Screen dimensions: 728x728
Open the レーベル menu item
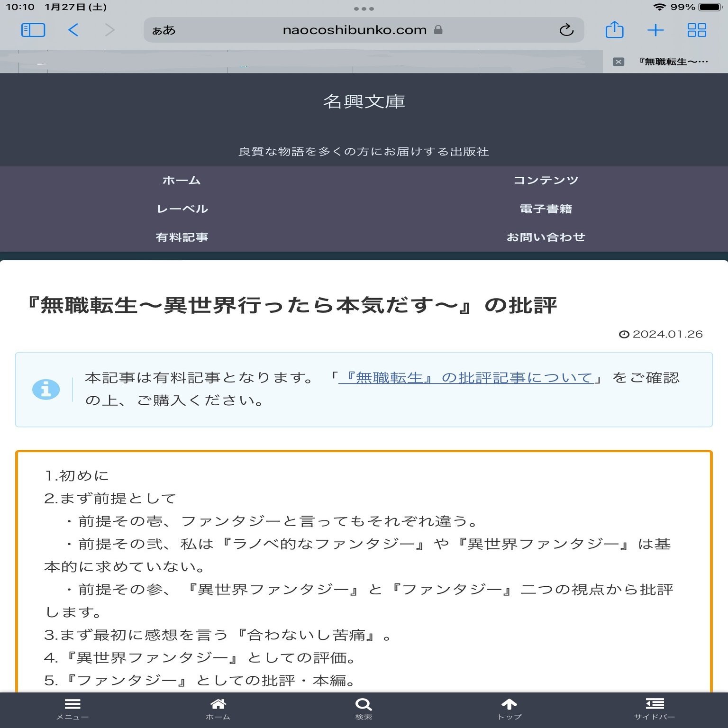click(182, 209)
